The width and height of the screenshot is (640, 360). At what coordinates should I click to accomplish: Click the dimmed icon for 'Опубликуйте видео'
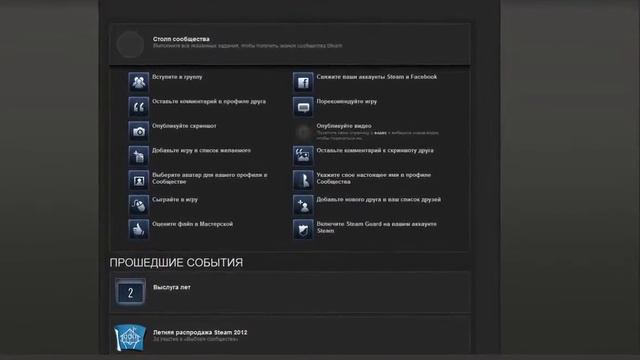tap(303, 131)
